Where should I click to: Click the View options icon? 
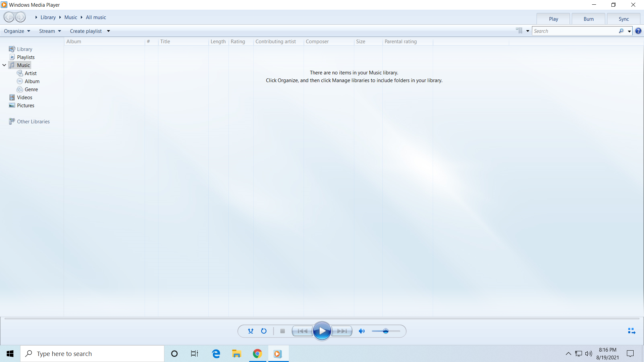click(519, 31)
